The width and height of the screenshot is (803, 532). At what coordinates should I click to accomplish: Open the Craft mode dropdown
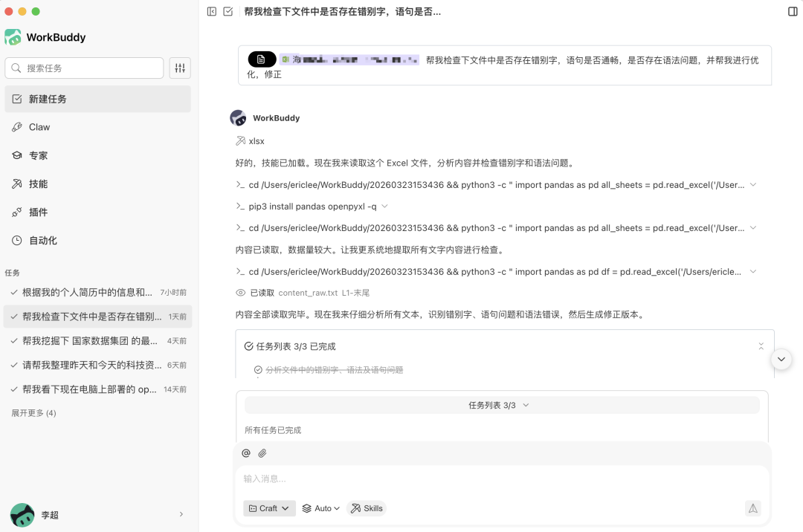coord(269,508)
